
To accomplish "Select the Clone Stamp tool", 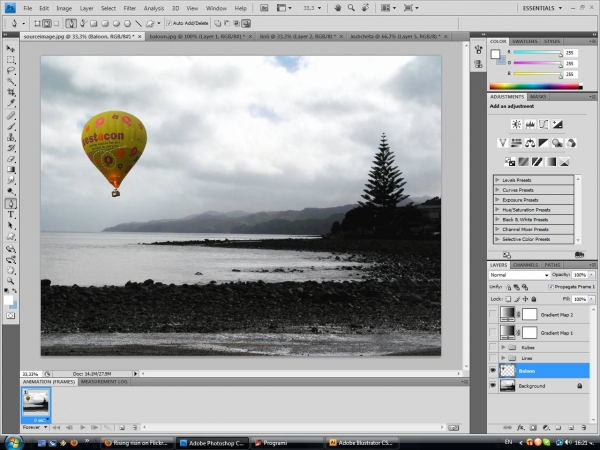I will tap(11, 137).
